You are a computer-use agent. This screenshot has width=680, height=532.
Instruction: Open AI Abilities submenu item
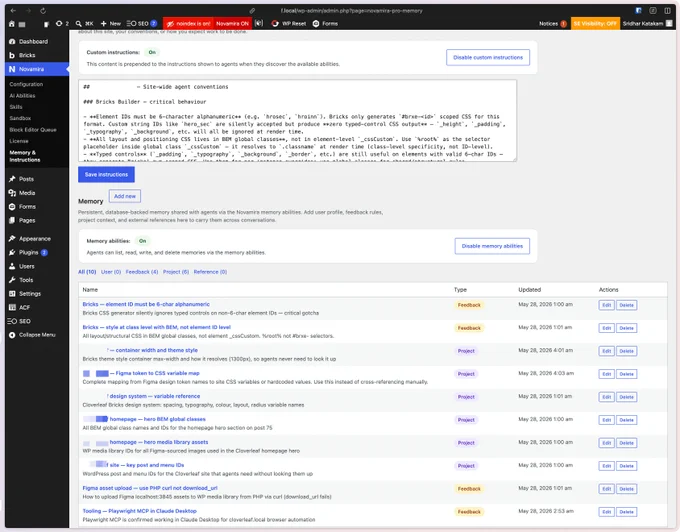(22, 95)
